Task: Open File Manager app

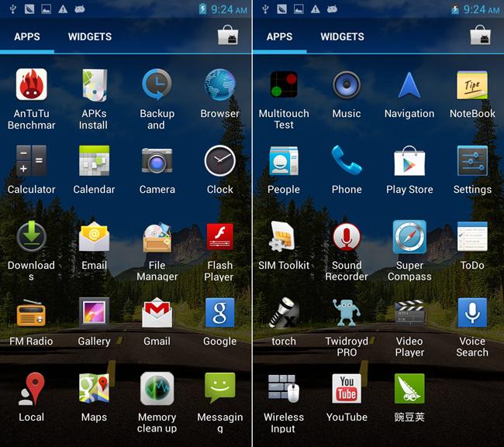Action: click(157, 237)
